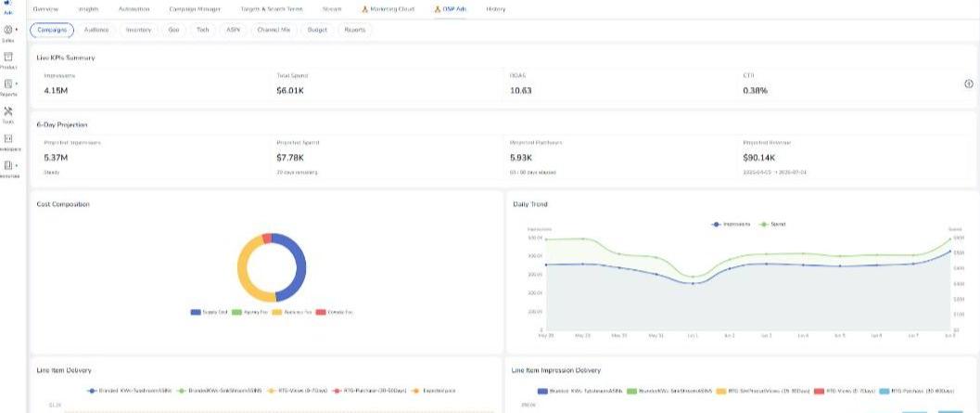Click the Amazon icon on Marketing Cloud tab

[x=365, y=9]
